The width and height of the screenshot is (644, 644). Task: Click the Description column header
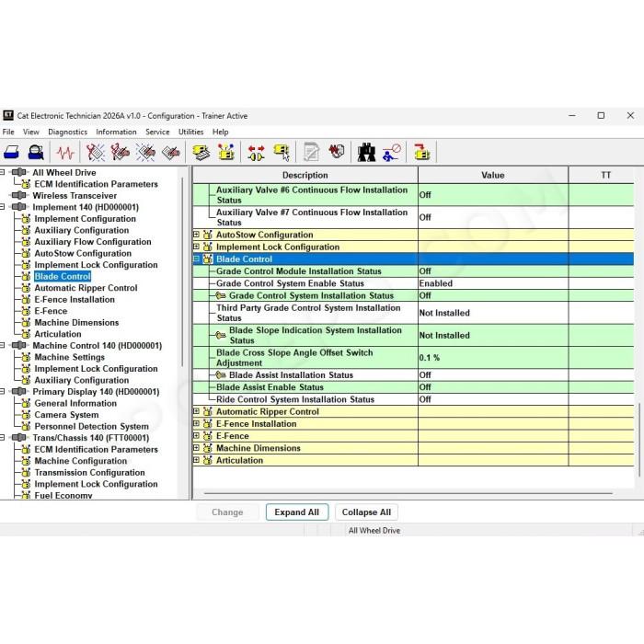[305, 175]
